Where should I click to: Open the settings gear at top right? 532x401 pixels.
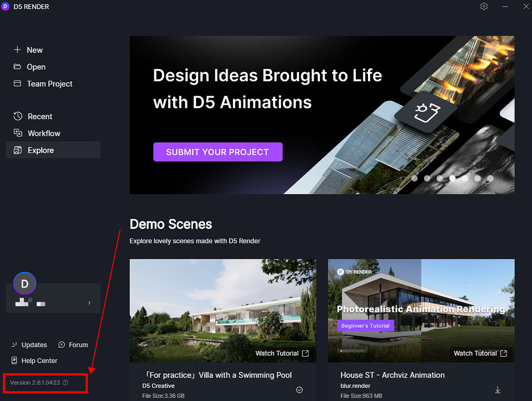click(484, 6)
